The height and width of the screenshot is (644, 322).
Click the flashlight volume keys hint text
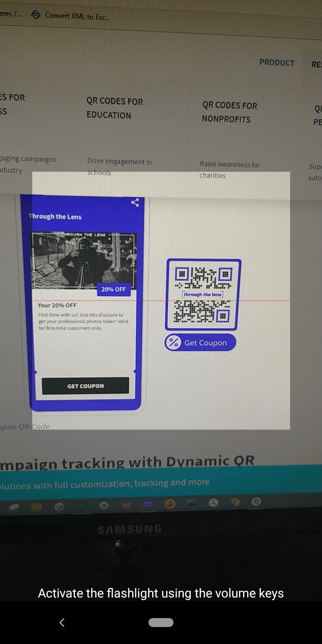pyautogui.click(x=161, y=593)
